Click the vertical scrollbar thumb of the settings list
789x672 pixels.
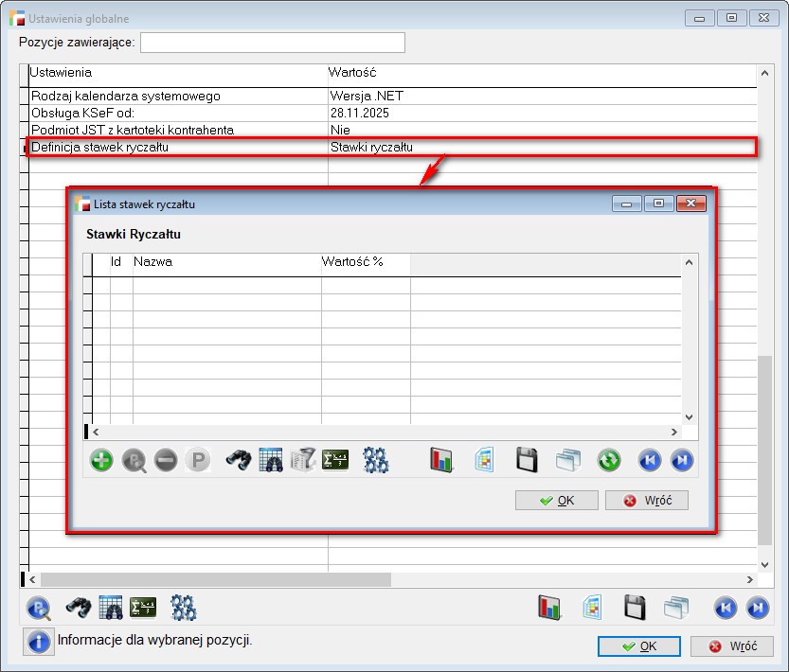pos(764,450)
